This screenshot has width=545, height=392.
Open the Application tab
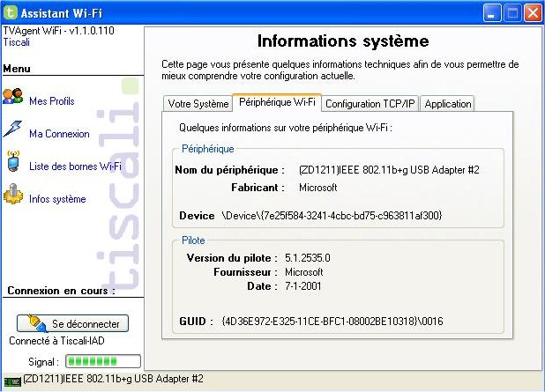[x=448, y=103]
